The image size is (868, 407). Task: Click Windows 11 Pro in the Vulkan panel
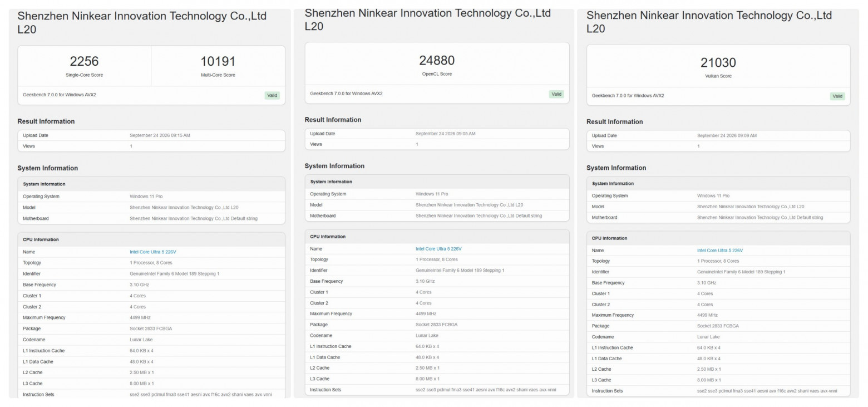click(713, 196)
